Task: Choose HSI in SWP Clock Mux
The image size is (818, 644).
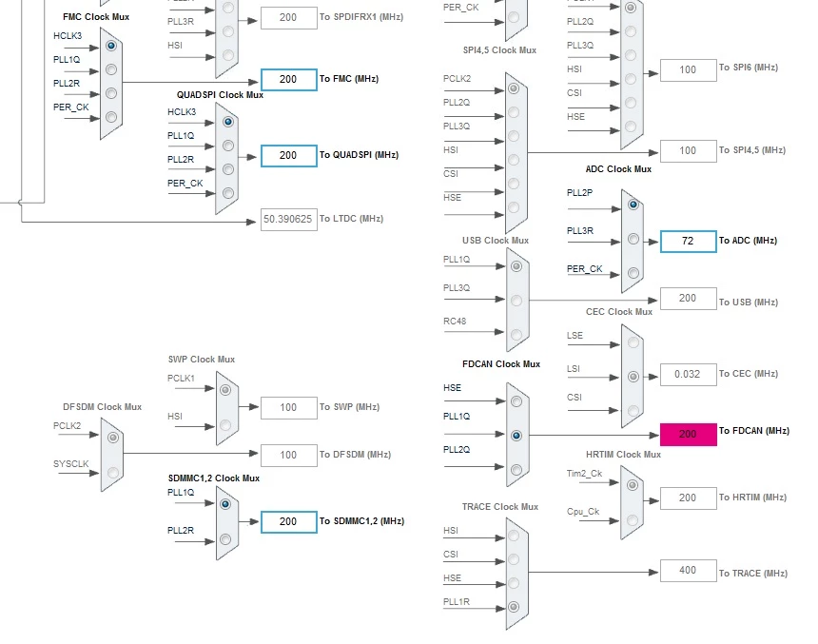Action: [225, 425]
